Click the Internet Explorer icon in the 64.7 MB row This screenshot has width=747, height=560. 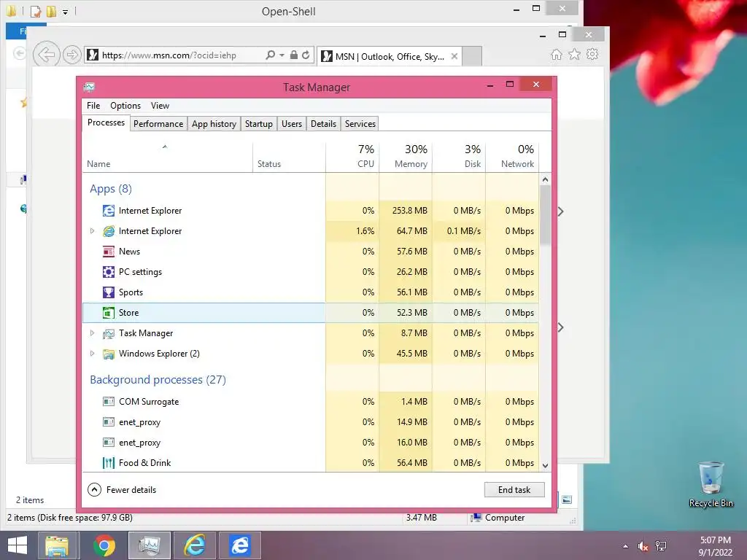109,231
